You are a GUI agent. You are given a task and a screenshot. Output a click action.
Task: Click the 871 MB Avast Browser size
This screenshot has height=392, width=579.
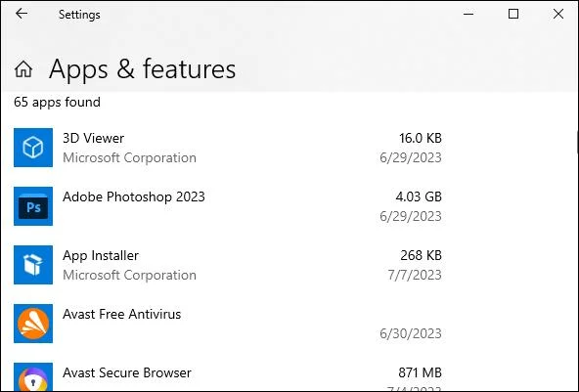(421, 372)
